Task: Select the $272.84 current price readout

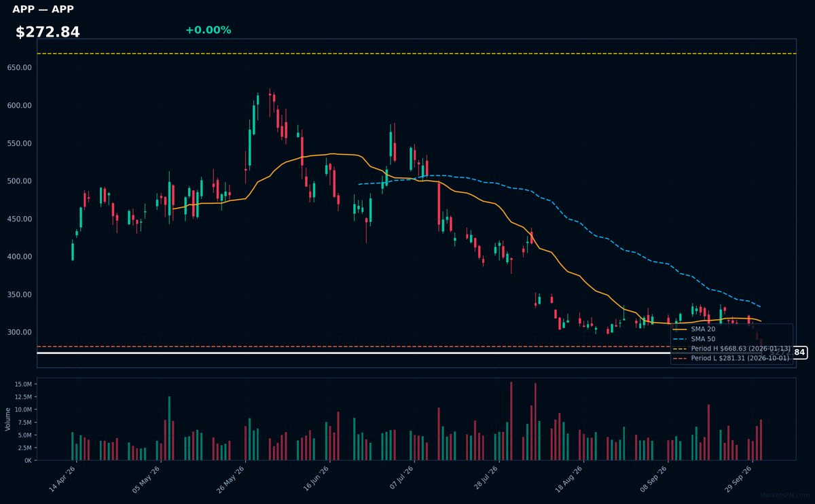Action: click(x=48, y=32)
